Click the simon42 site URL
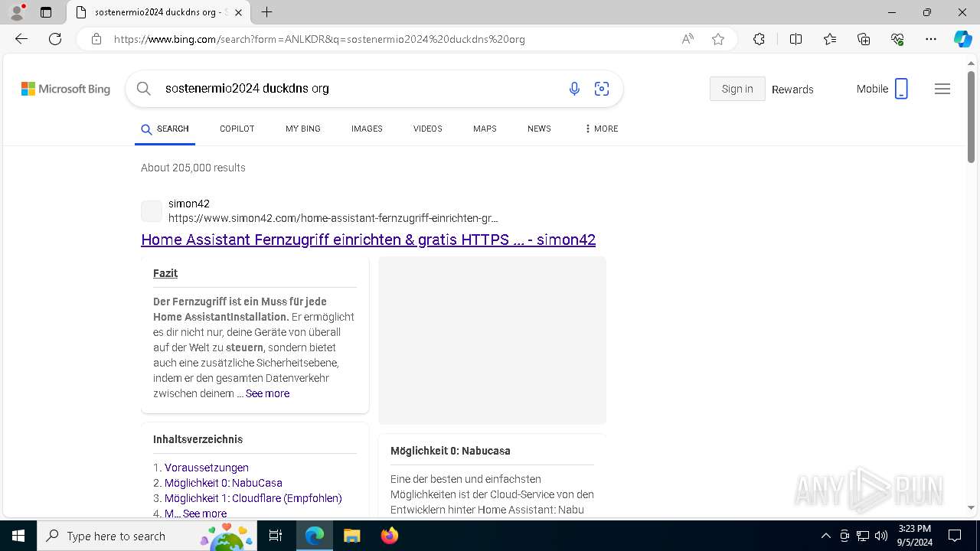 333,218
